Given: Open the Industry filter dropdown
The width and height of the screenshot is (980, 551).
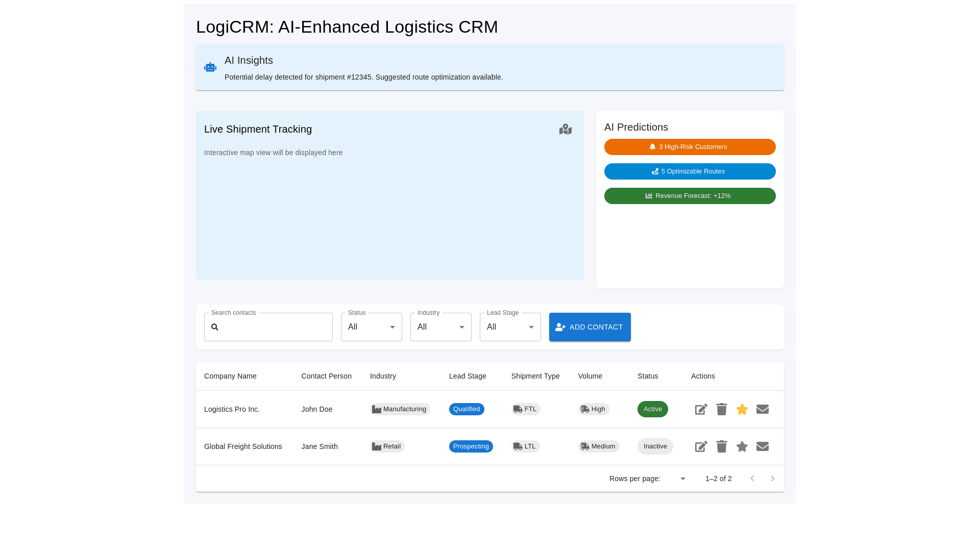Looking at the screenshot, I should click(x=440, y=327).
